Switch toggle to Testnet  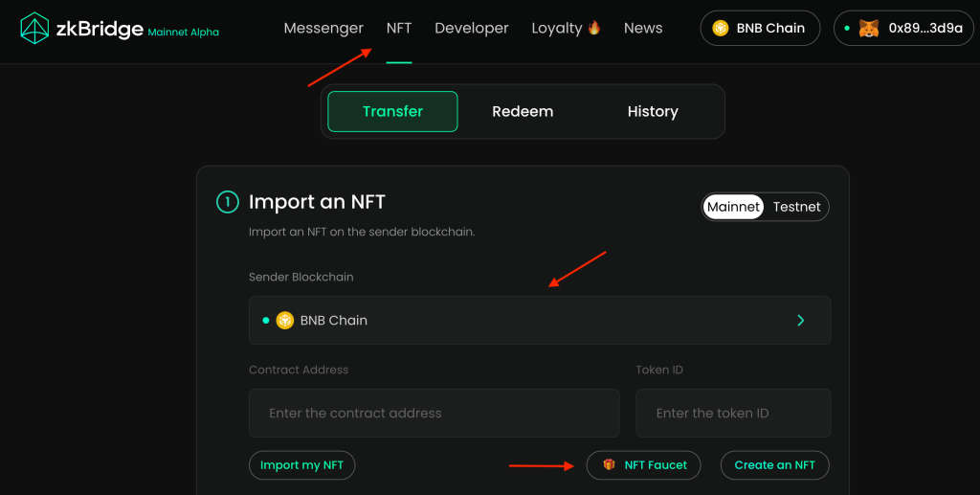[797, 207]
